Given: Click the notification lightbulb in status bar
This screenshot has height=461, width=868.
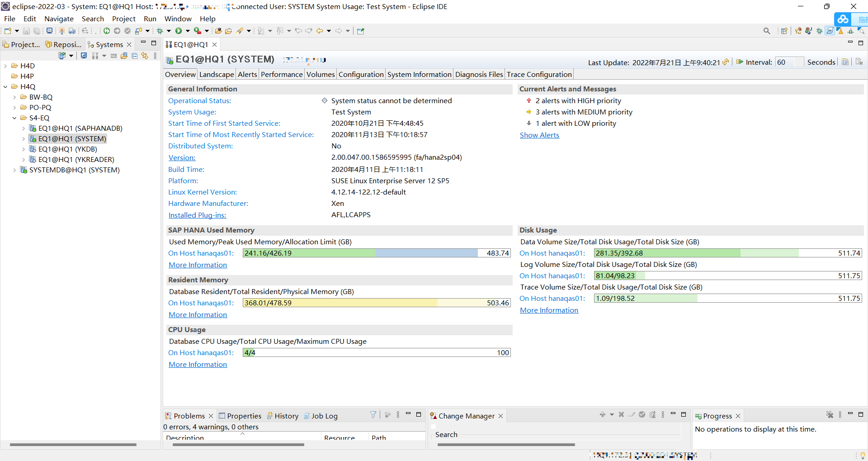Looking at the screenshot, I should (x=863, y=456).
